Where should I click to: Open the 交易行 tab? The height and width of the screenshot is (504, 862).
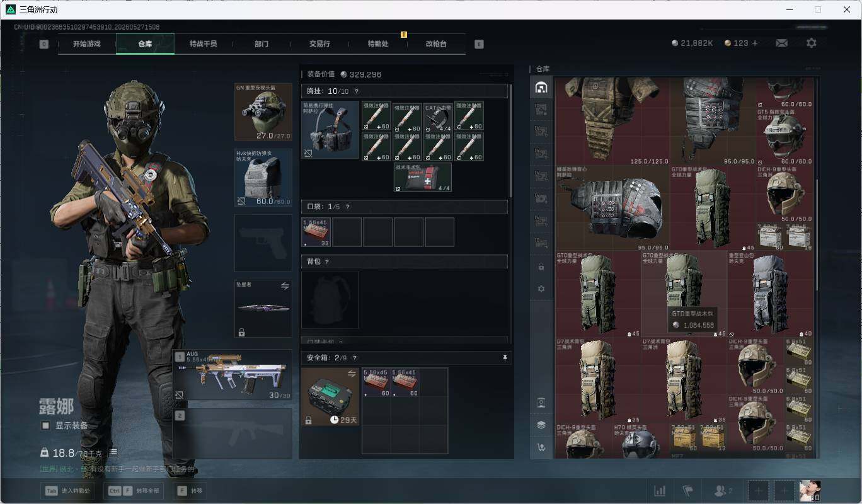(319, 44)
